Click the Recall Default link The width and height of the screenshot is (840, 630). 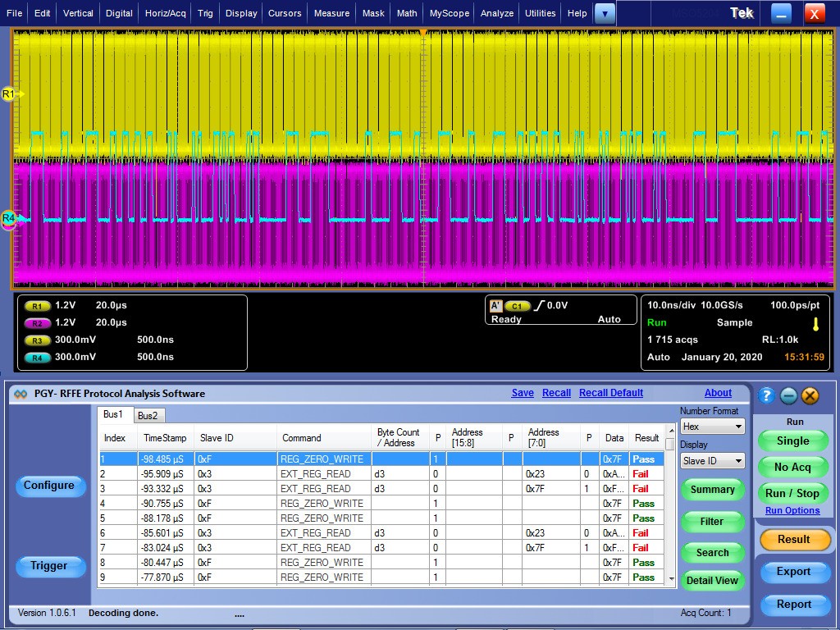[610, 393]
